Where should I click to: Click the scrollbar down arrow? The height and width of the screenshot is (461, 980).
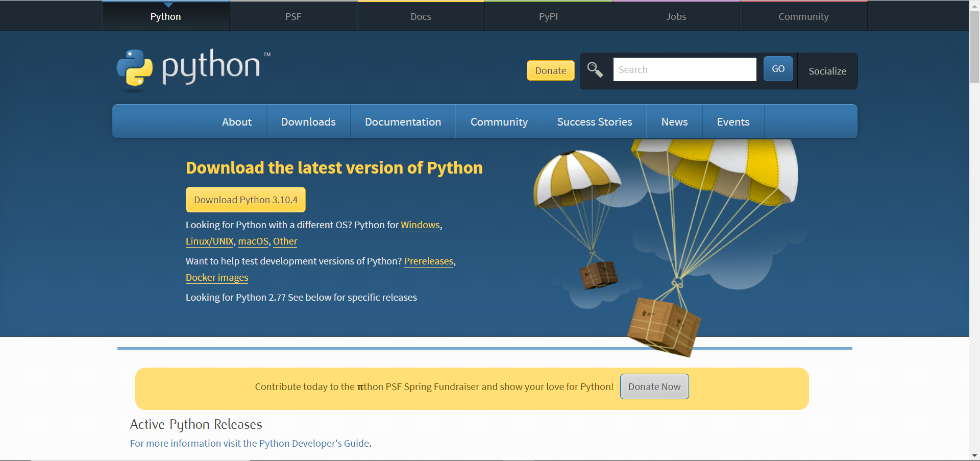[974, 456]
